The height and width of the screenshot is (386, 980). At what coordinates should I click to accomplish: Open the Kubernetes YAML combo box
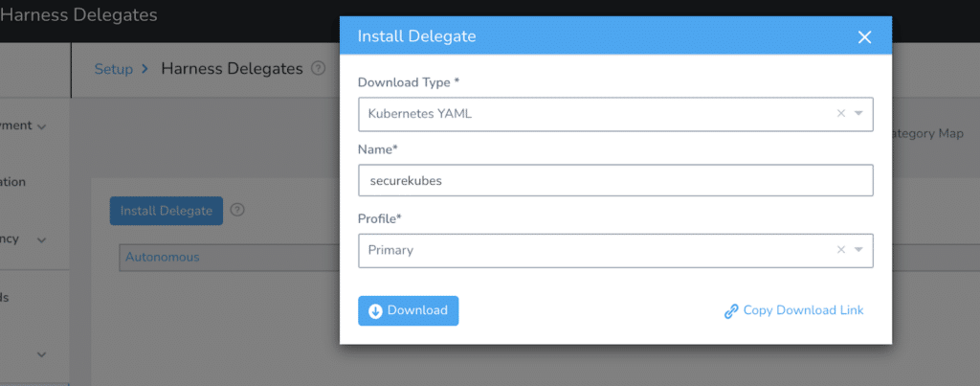point(615,114)
